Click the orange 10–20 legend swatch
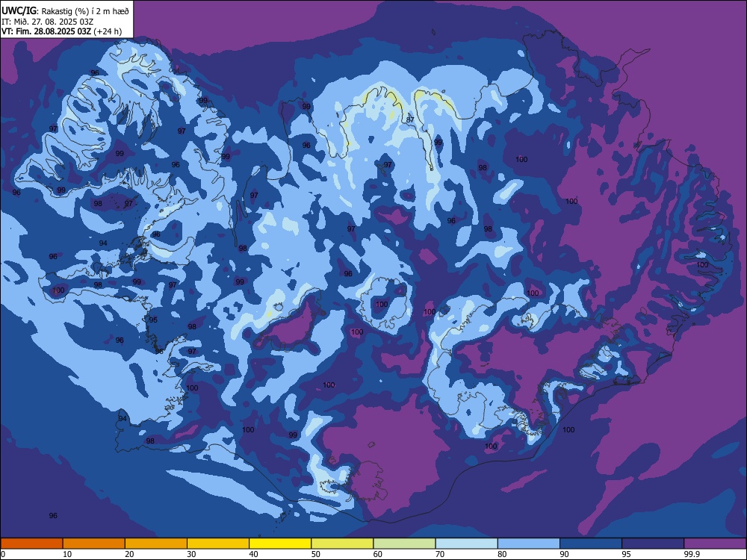The image size is (747, 560). [94, 544]
